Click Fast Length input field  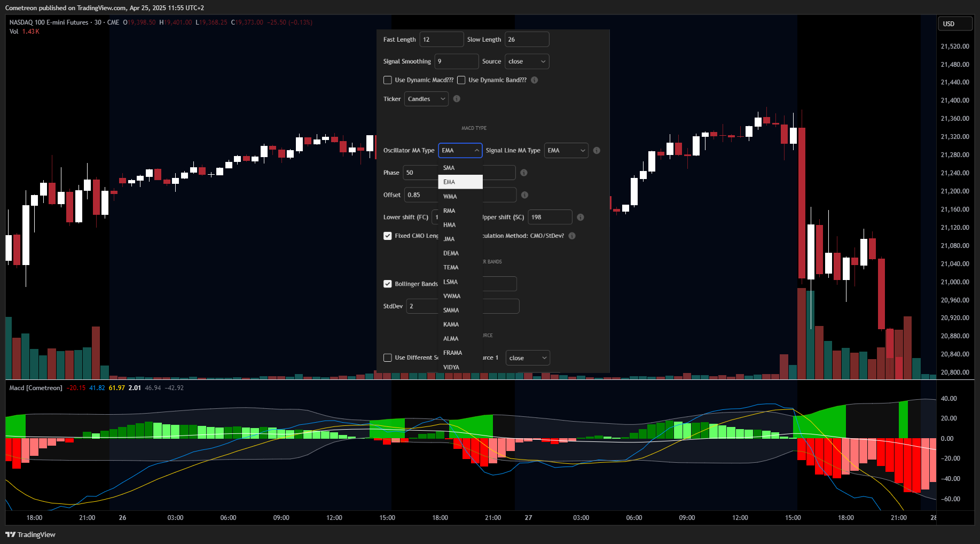click(x=442, y=40)
